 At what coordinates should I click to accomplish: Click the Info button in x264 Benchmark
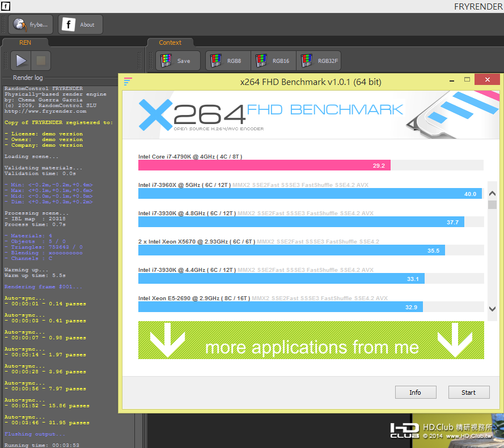click(416, 392)
